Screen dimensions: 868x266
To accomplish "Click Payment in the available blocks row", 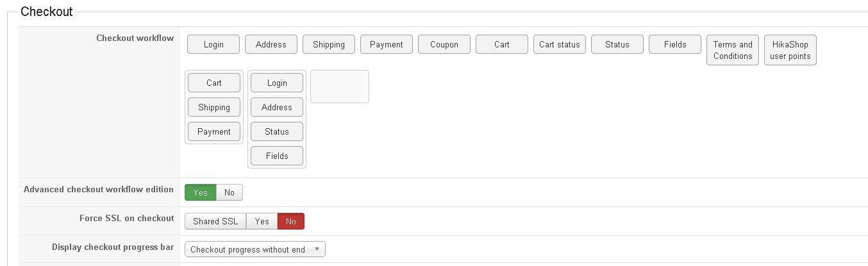I will click(x=387, y=44).
